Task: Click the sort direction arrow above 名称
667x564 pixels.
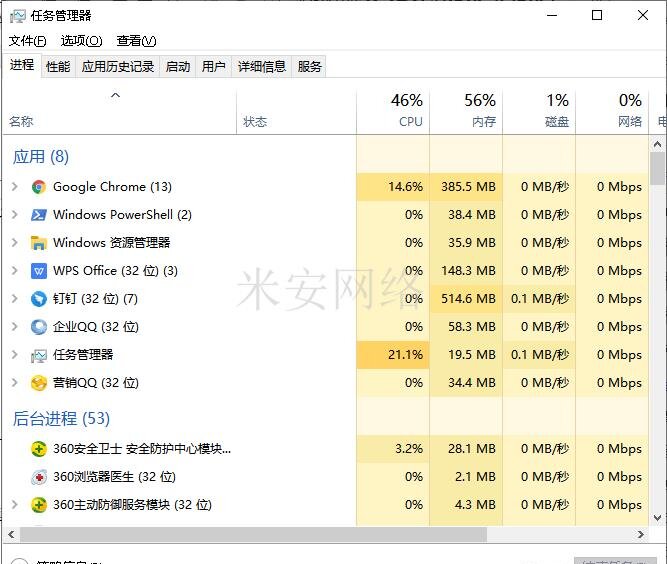Action: point(115,95)
